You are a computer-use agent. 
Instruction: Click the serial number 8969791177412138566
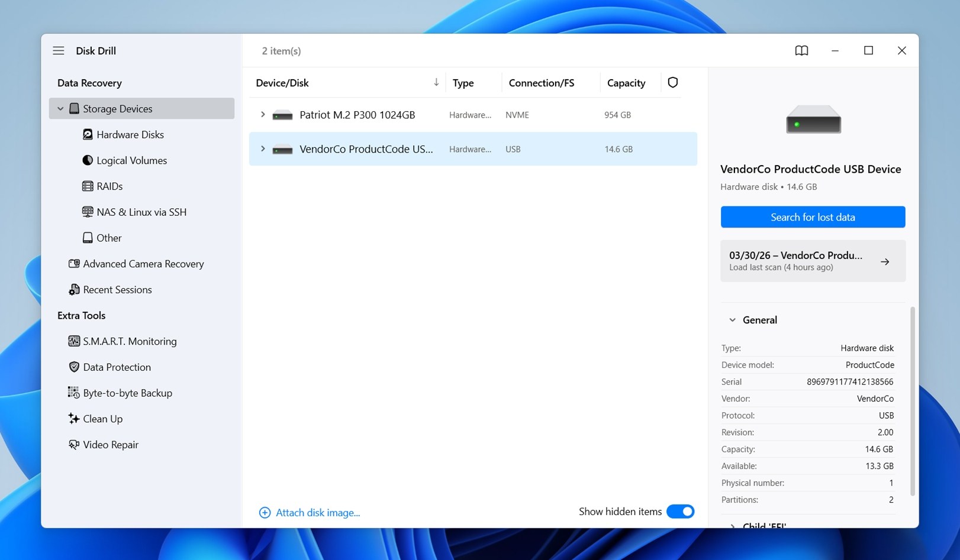click(x=850, y=382)
